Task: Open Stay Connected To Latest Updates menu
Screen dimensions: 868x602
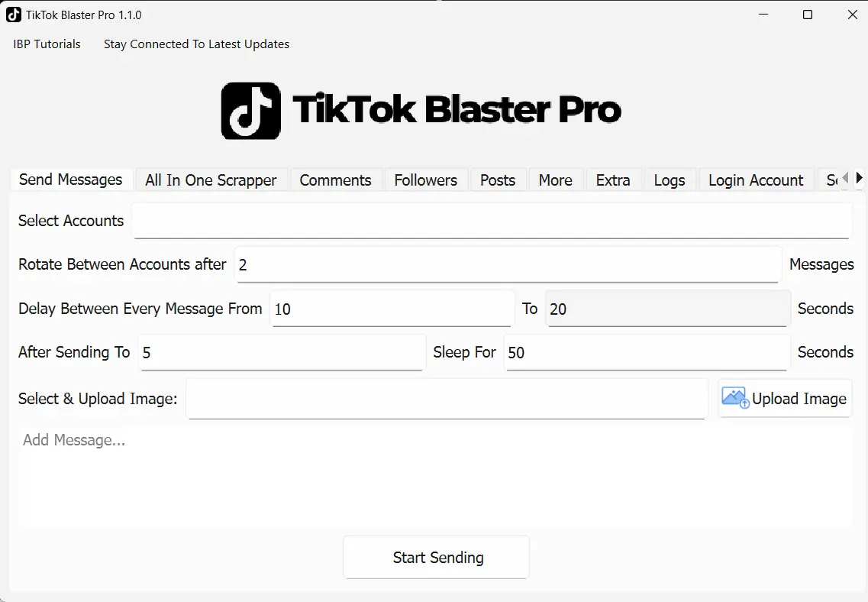Action: tap(196, 44)
